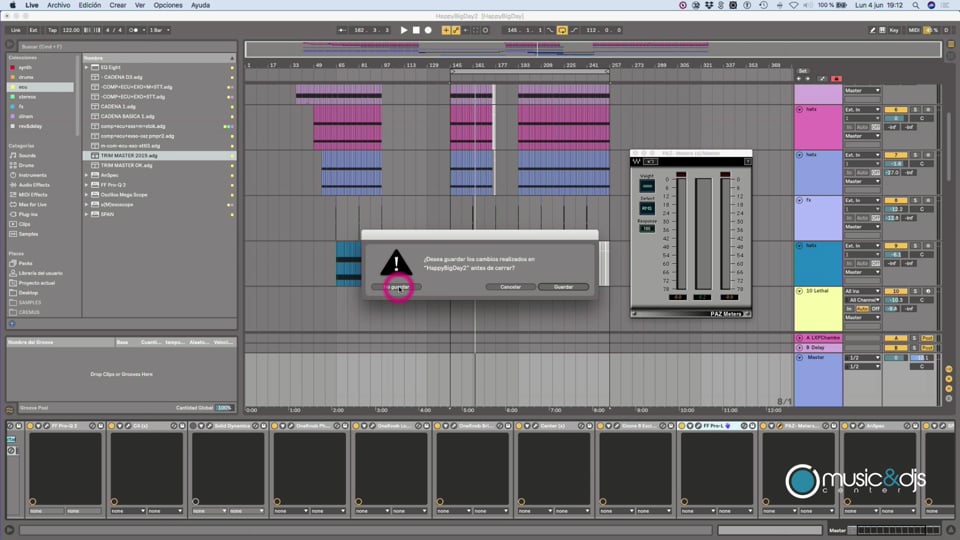
Task: Toggle the browser show/hide button
Action: coord(9,44)
